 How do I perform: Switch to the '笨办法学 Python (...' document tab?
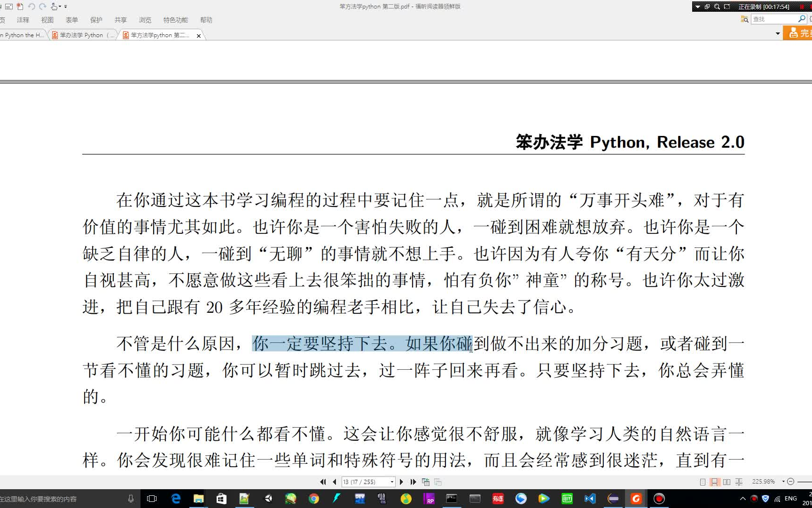coord(83,35)
